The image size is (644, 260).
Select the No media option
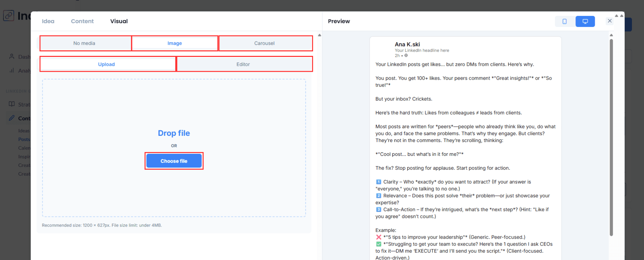(84, 43)
